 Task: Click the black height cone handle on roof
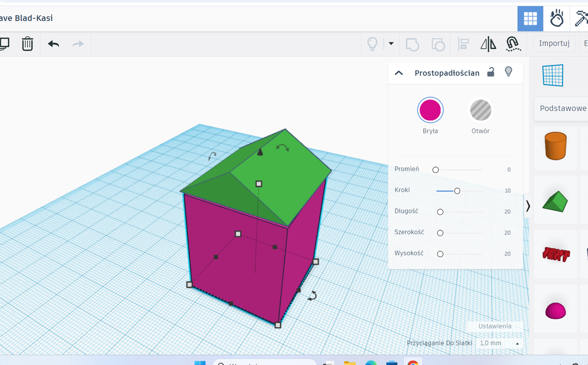[x=260, y=152]
